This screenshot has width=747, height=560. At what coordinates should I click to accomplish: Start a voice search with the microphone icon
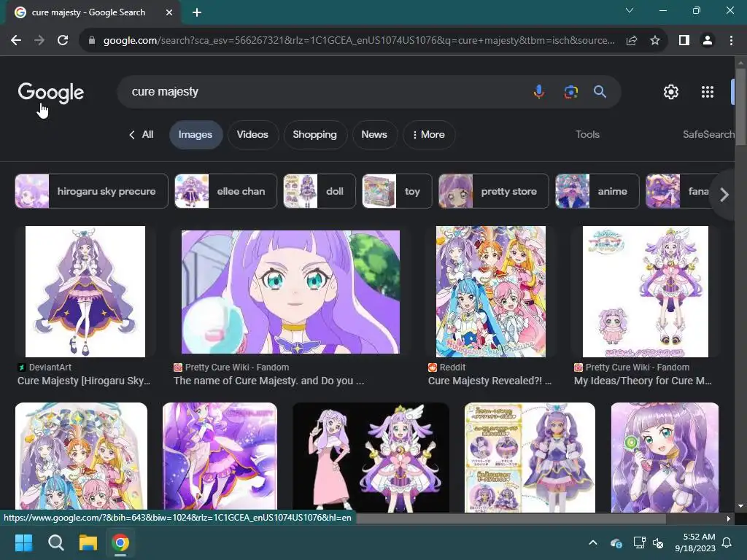(539, 91)
